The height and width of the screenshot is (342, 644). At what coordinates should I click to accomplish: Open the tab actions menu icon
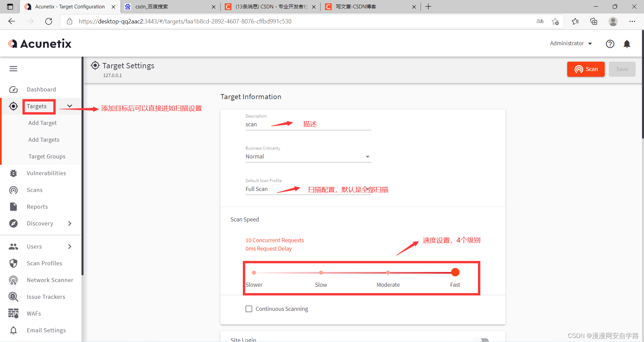[10, 7]
